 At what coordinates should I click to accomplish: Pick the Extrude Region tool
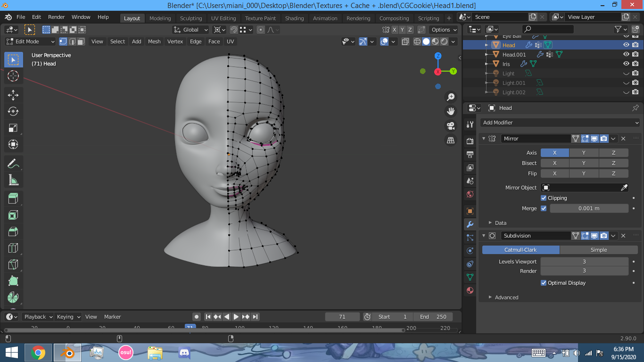click(13, 198)
